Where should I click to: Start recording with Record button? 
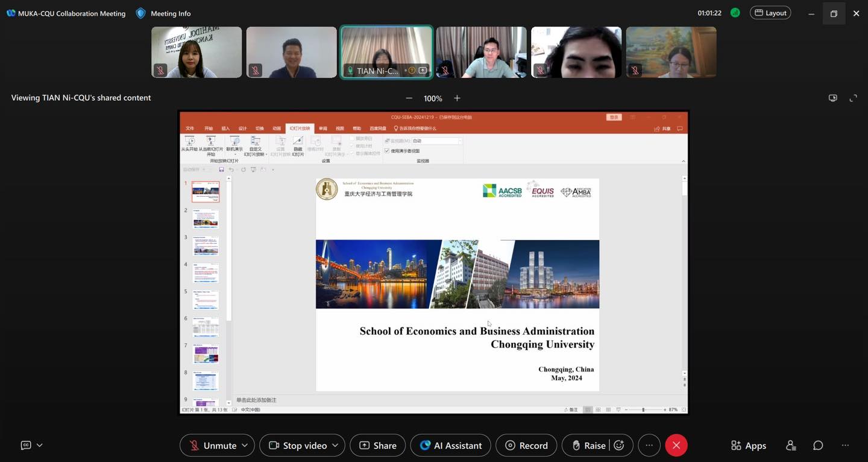coord(526,446)
